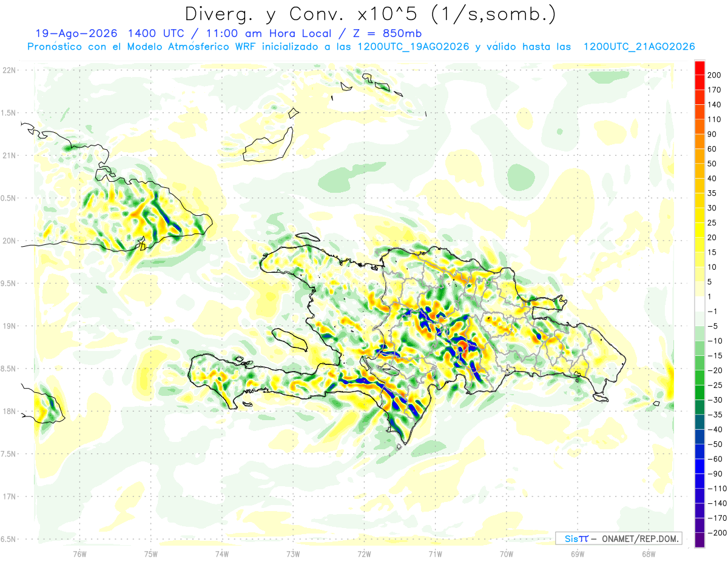This screenshot has width=728, height=562.
Task: Pick the green swatch between -20 and -25
Action: [x=699, y=378]
